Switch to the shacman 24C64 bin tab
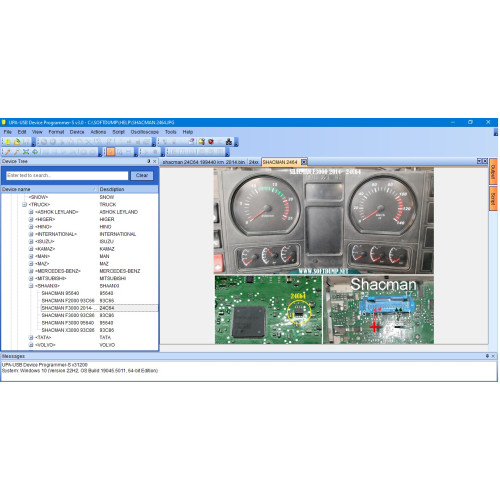Viewport: 500px width, 500px height. click(x=204, y=162)
